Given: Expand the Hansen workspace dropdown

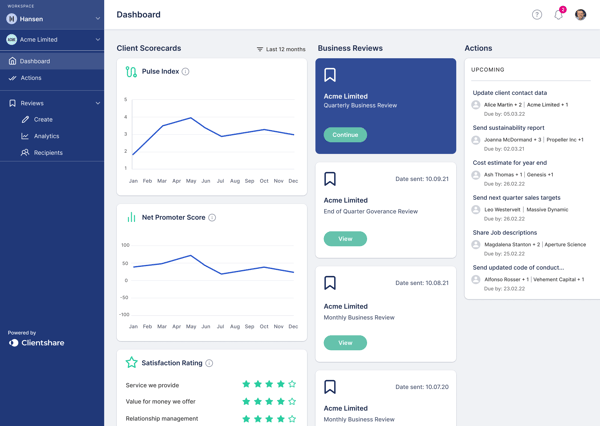Looking at the screenshot, I should tap(98, 18).
